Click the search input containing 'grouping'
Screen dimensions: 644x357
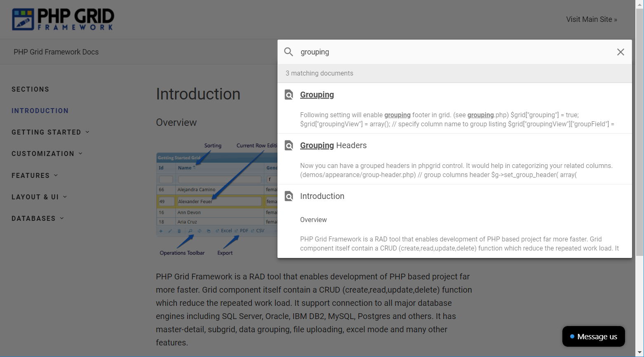(454, 52)
